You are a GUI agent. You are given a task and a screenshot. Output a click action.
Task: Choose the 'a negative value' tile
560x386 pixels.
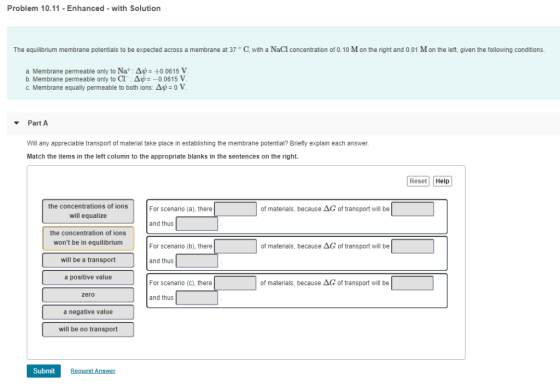point(88,312)
